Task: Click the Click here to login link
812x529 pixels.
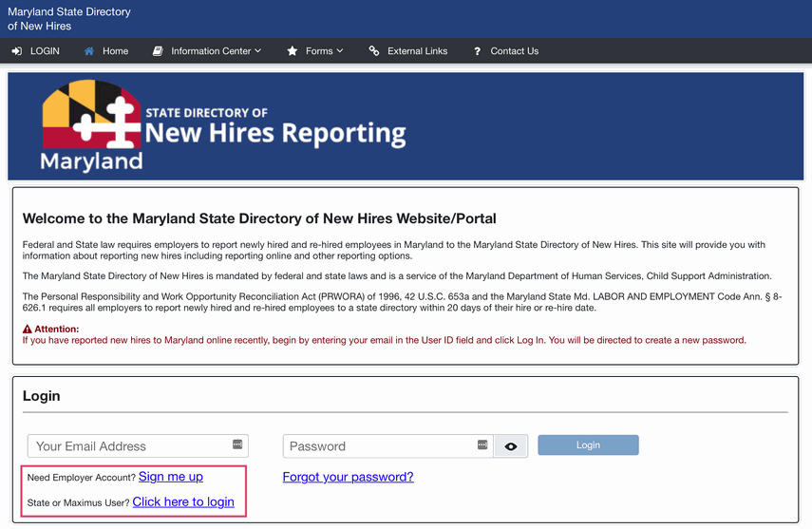Action: [183, 502]
